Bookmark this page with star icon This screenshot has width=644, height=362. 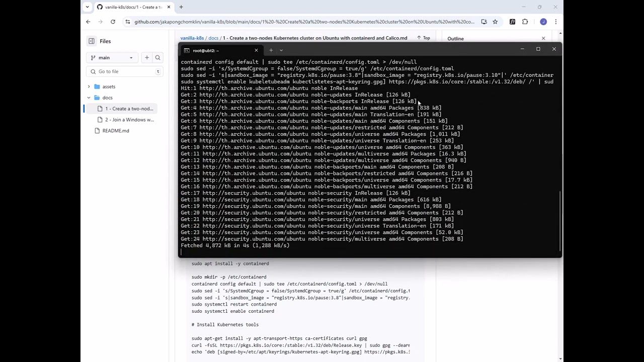(x=495, y=22)
